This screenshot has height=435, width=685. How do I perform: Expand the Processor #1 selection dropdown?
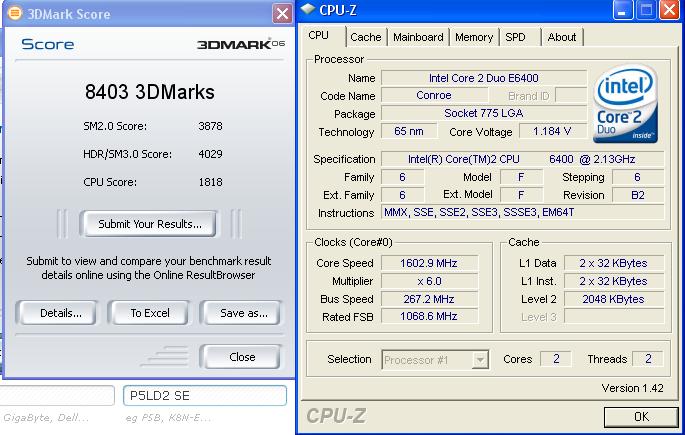480,360
